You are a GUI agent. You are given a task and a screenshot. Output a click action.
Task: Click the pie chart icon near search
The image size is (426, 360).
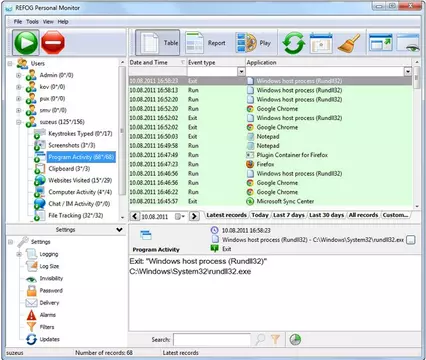click(295, 339)
